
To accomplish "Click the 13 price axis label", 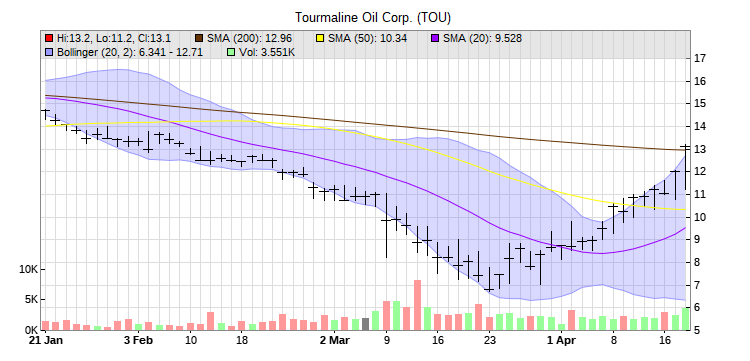I will tap(700, 149).
